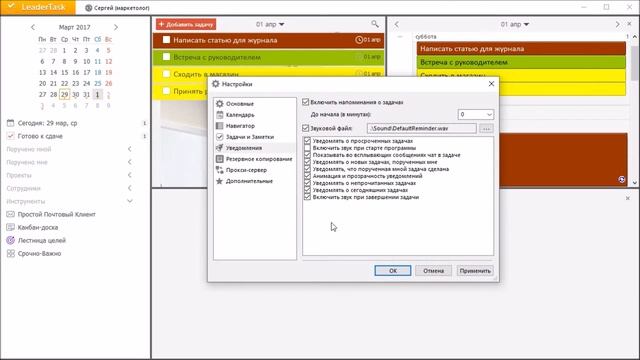Toggle Включить звук при завершении задачи
The image size is (640, 360).
[307, 197]
